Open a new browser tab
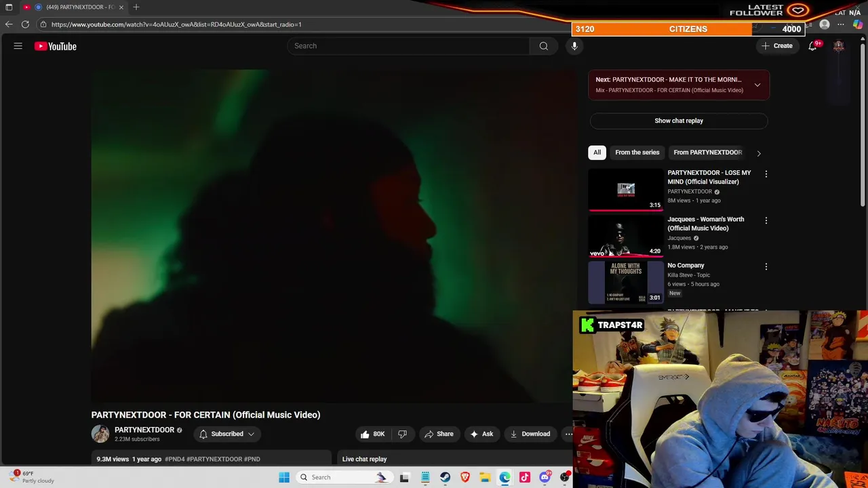The image size is (868, 488). pos(136,7)
